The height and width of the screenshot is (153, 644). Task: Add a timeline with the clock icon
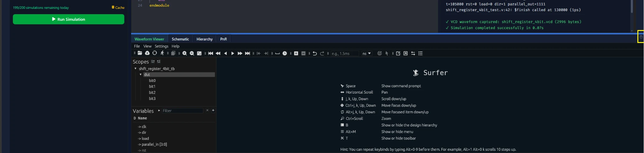point(285,53)
